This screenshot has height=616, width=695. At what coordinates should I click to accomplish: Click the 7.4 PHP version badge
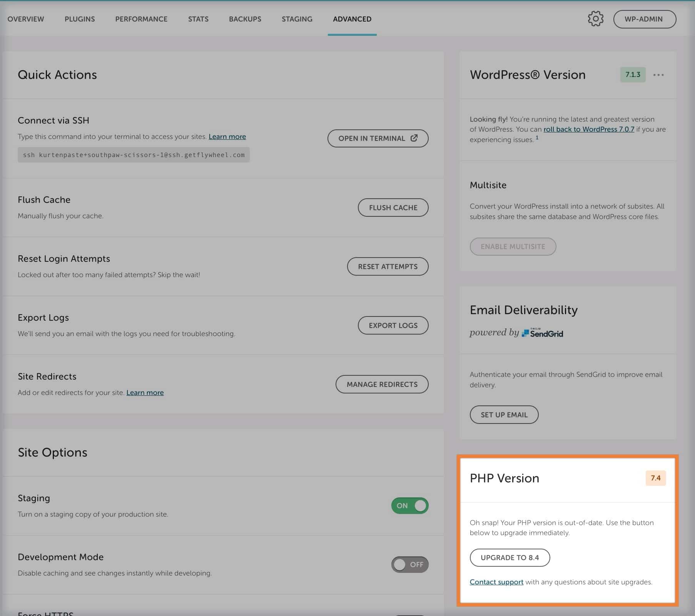pyautogui.click(x=655, y=478)
